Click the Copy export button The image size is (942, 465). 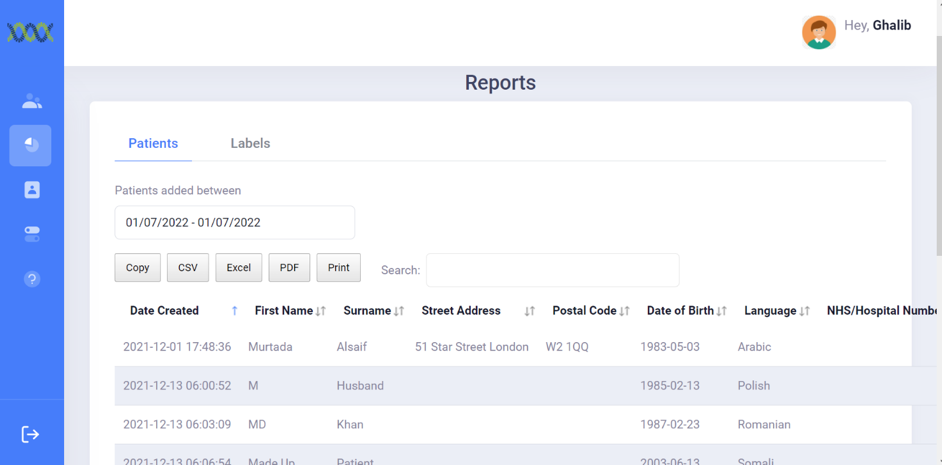[x=138, y=268]
